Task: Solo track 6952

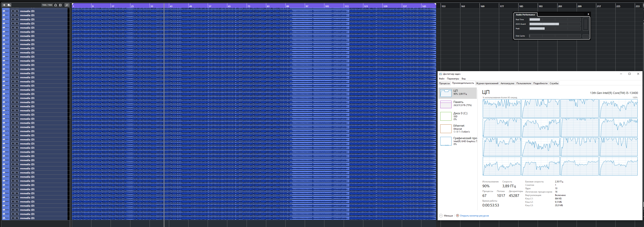Action: [17, 19]
